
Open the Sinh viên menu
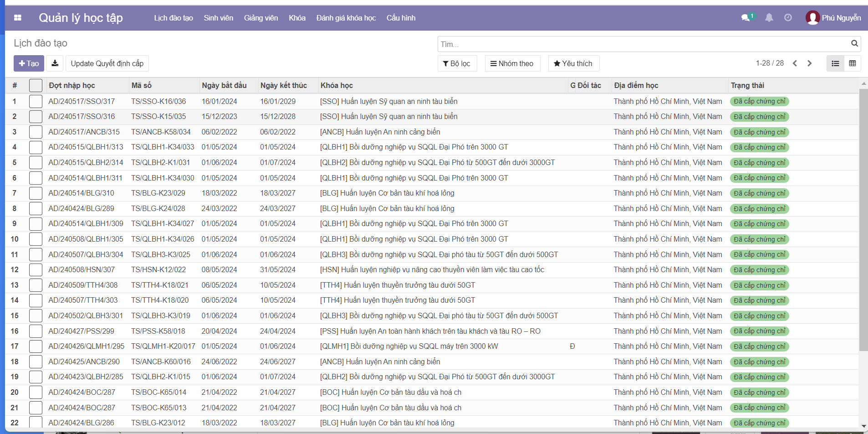pos(218,18)
